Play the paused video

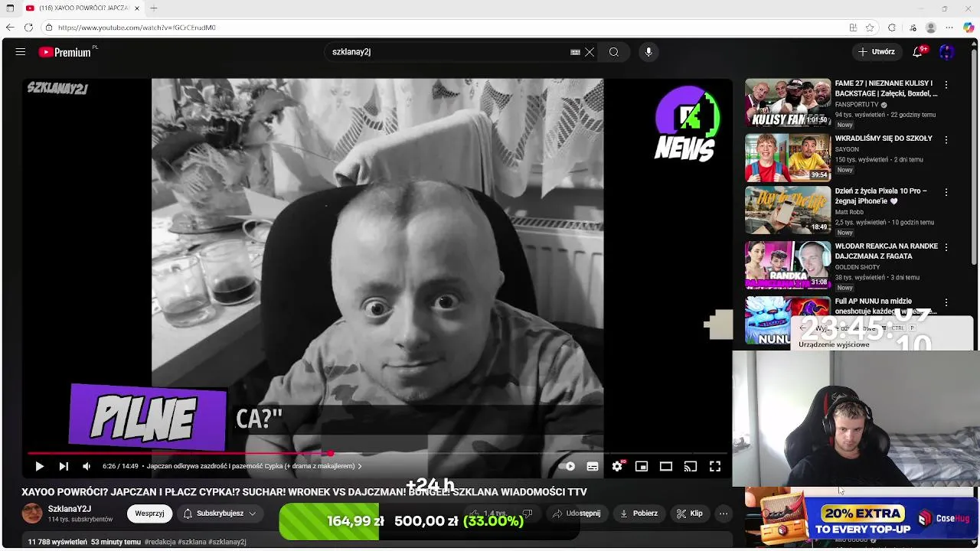39,466
